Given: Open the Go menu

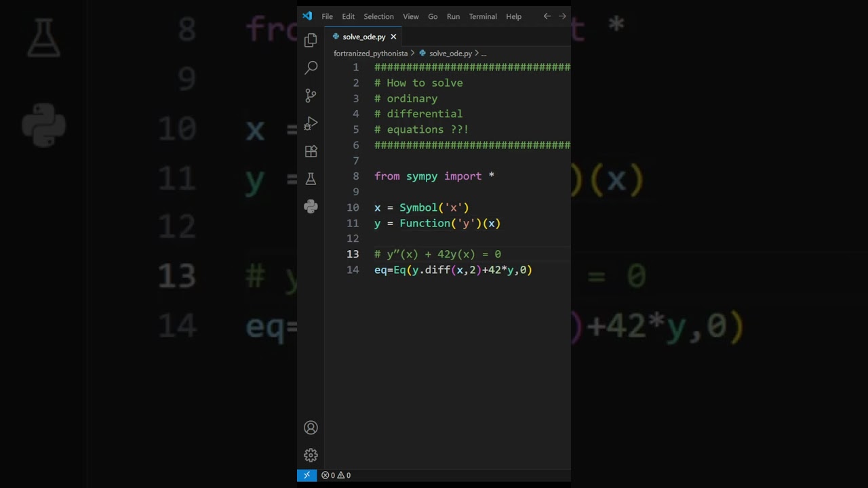Looking at the screenshot, I should [433, 16].
